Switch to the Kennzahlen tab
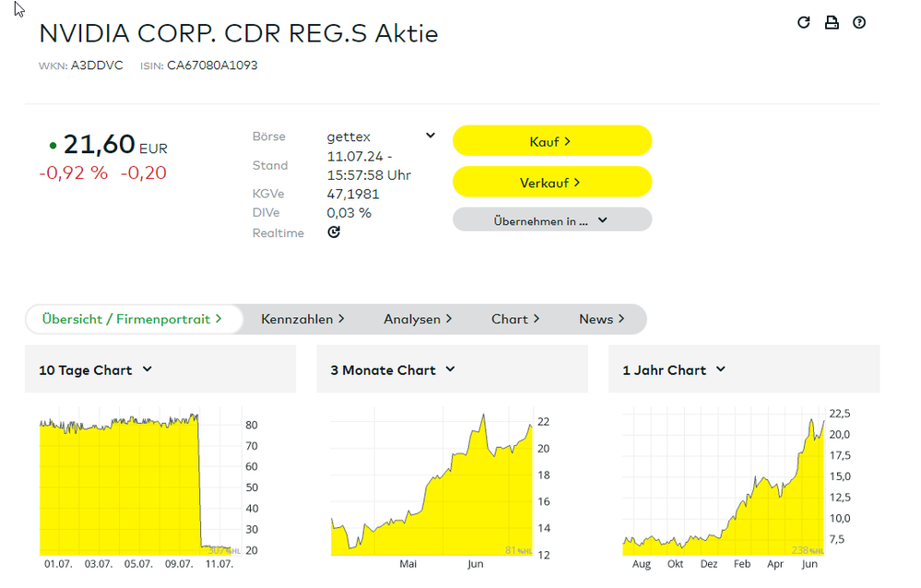Image resolution: width=921 pixels, height=588 pixels. [x=302, y=319]
